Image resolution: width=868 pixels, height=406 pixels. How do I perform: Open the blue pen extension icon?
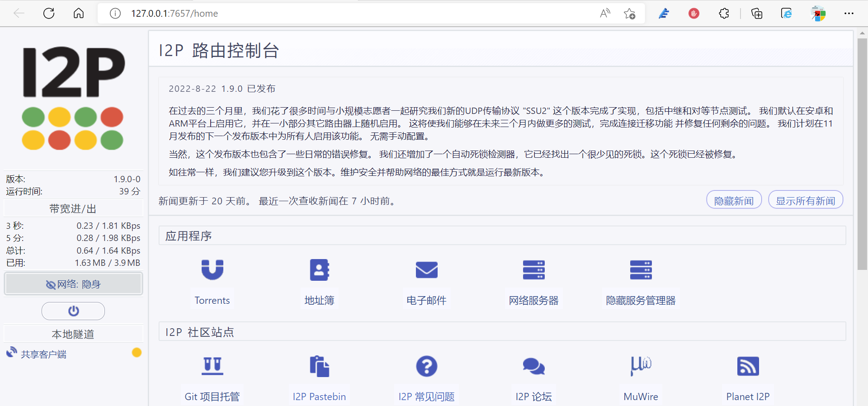click(664, 14)
